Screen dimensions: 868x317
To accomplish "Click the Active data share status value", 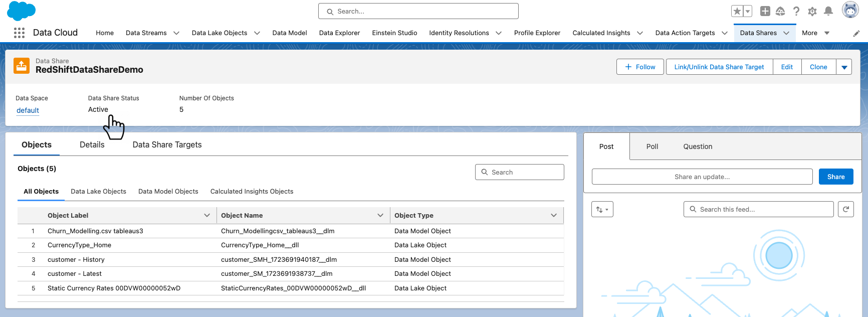I will click(98, 109).
